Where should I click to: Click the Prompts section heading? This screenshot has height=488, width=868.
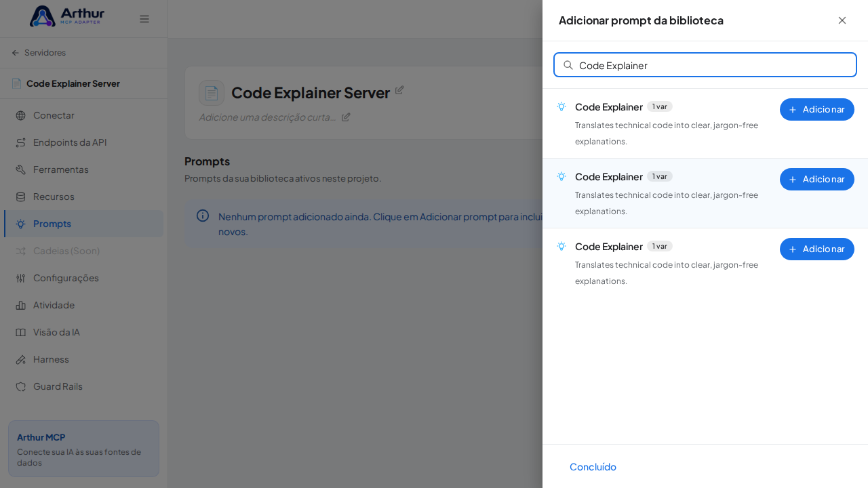(x=207, y=161)
